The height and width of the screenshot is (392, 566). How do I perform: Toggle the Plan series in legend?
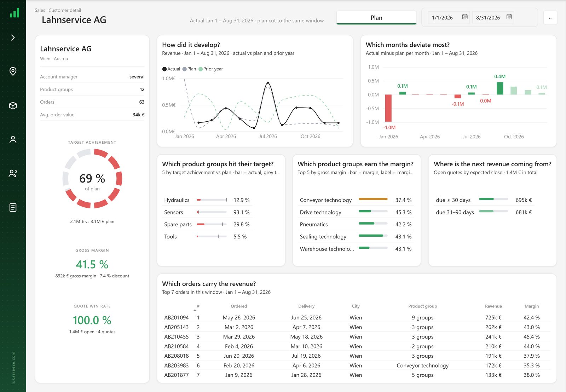click(x=189, y=69)
